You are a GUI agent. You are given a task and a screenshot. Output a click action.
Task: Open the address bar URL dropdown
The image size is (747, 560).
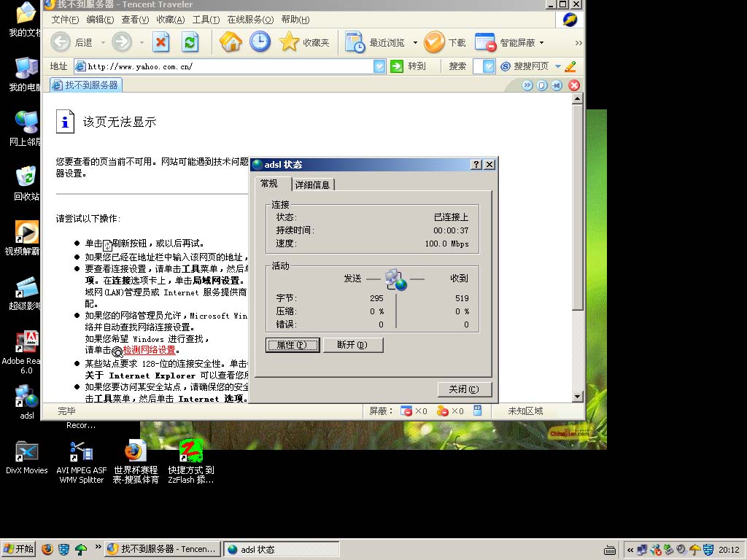point(379,66)
